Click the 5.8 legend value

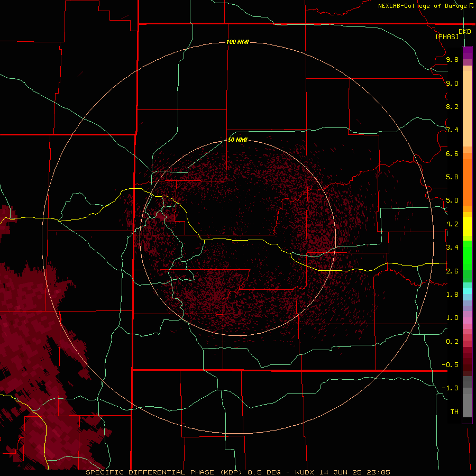pos(452,177)
